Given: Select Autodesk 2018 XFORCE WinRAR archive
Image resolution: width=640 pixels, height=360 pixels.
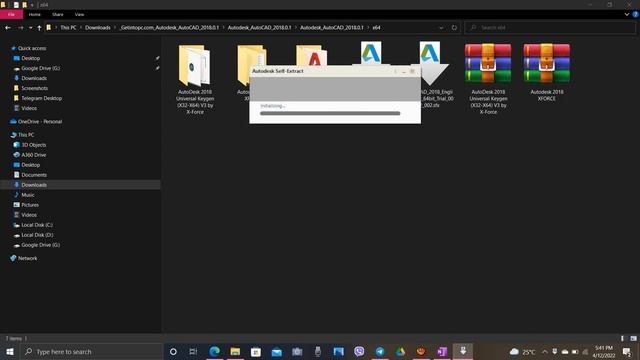Looking at the screenshot, I should tap(547, 63).
